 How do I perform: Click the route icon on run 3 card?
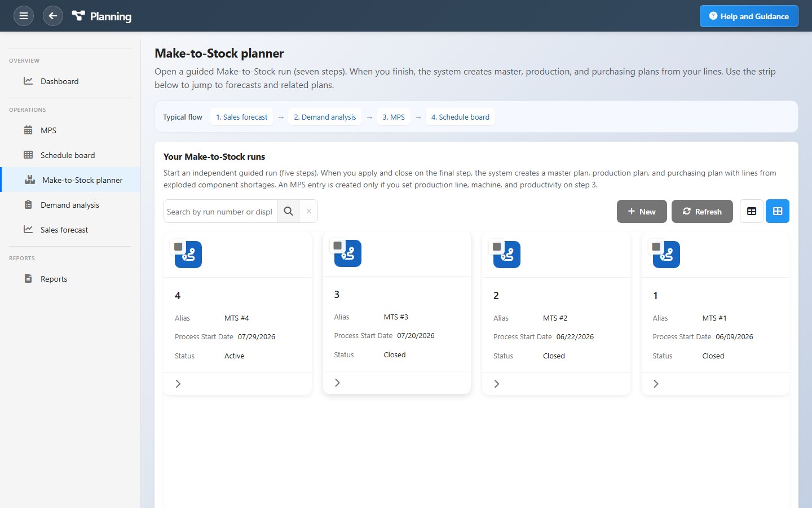[348, 253]
